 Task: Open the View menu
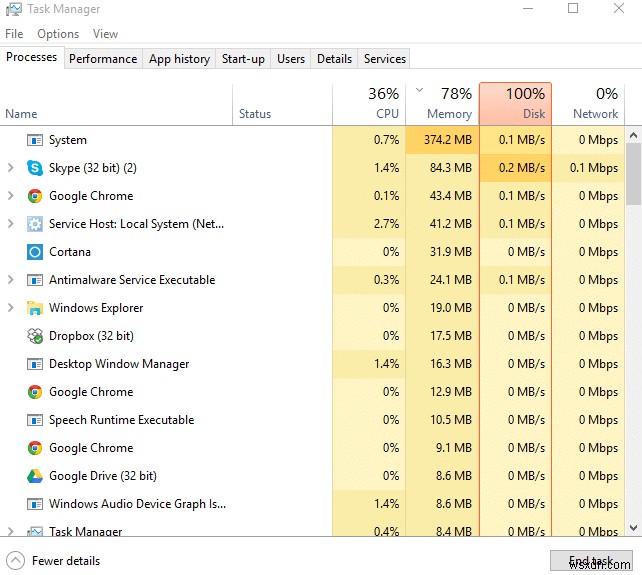[x=105, y=34]
